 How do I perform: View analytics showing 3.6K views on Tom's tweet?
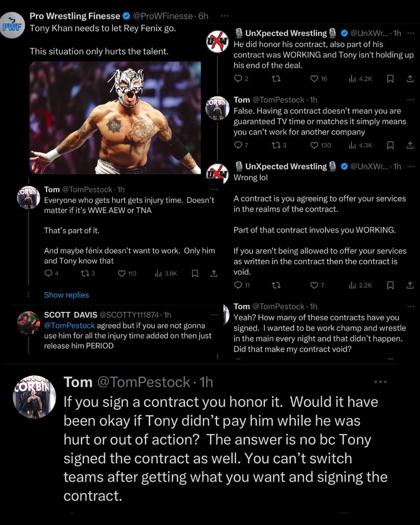(167, 273)
